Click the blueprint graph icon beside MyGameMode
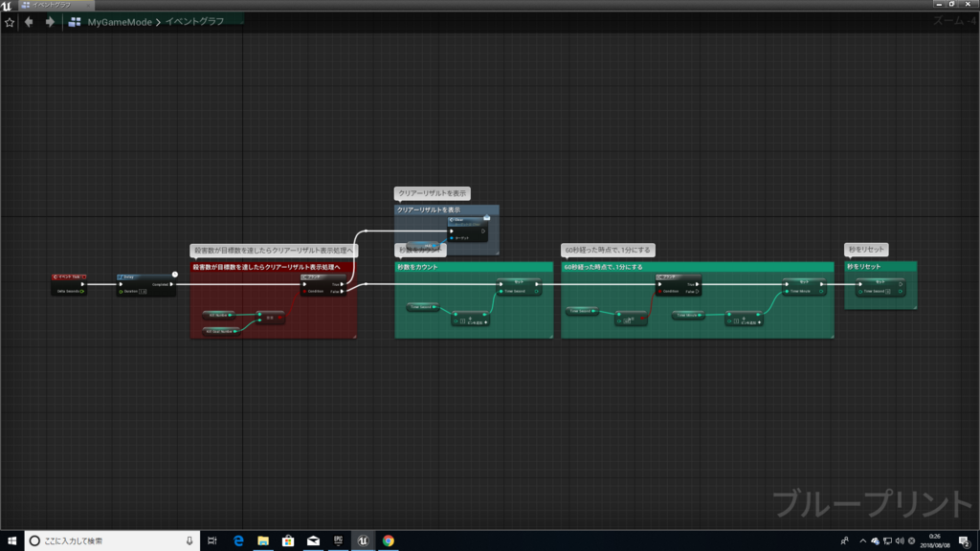980x551 pixels. (75, 22)
